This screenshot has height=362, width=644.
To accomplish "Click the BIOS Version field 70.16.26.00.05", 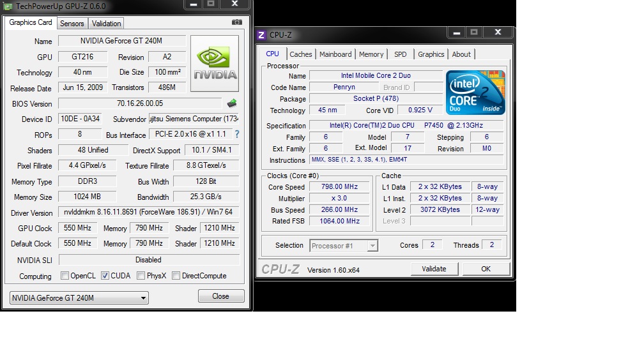I will click(x=140, y=103).
